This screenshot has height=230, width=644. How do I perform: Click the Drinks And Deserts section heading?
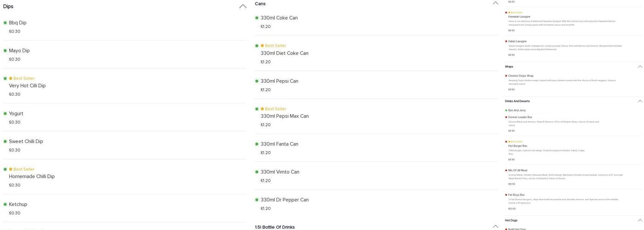517,101
